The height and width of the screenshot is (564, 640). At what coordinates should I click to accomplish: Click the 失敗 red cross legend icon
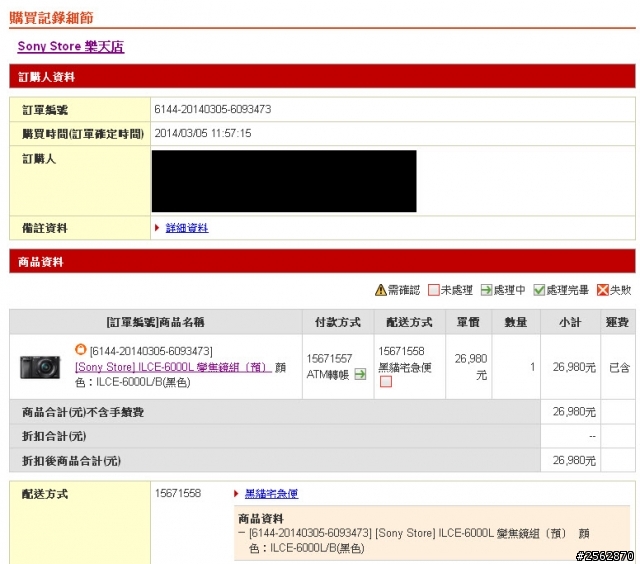(602, 290)
